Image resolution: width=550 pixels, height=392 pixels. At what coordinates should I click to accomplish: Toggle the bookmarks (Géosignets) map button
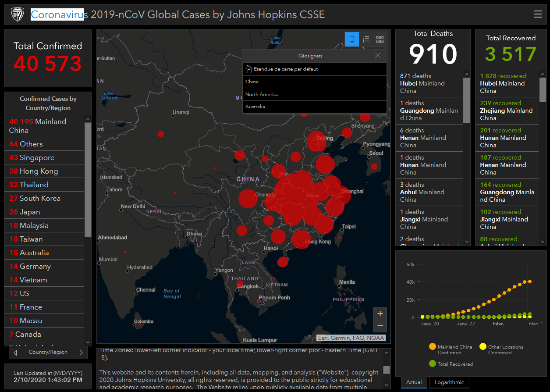(352, 39)
